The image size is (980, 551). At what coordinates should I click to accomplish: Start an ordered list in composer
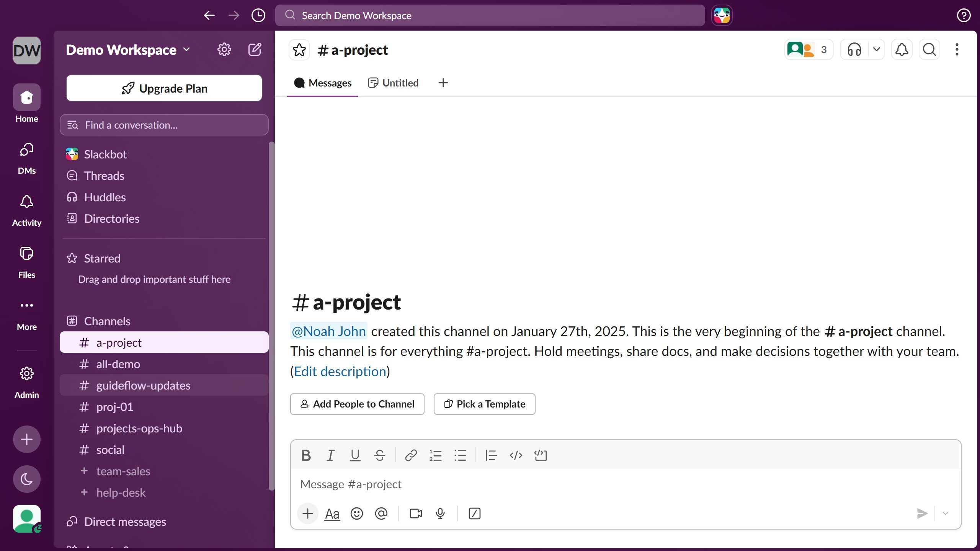point(435,455)
